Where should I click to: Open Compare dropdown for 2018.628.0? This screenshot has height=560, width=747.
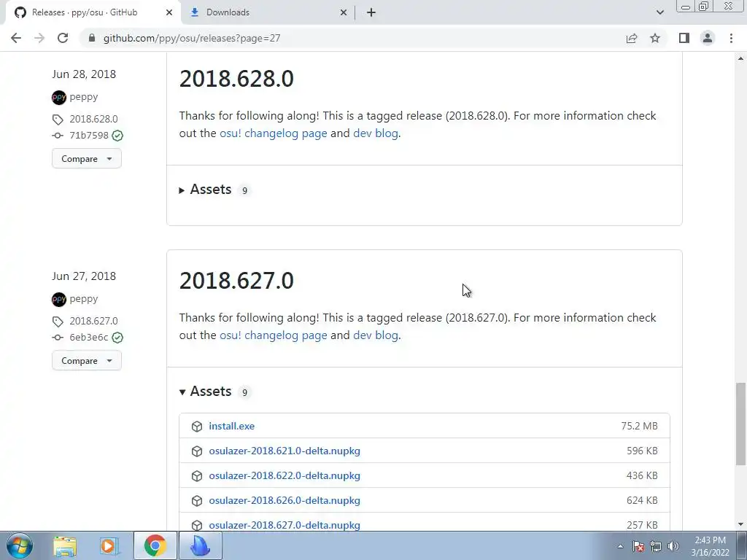click(87, 158)
